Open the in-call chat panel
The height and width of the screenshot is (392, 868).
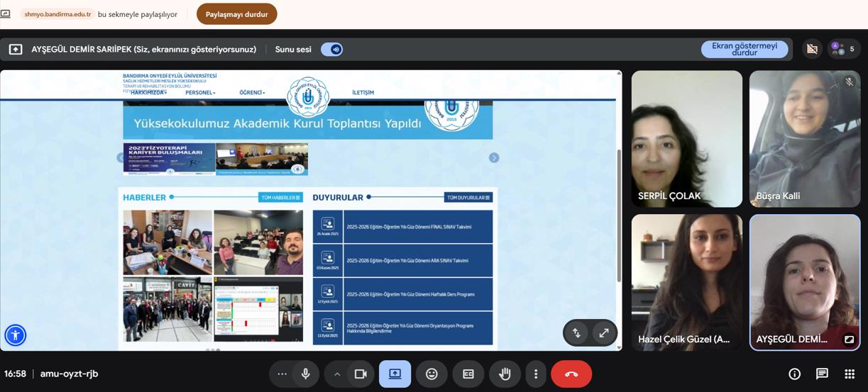point(822,374)
